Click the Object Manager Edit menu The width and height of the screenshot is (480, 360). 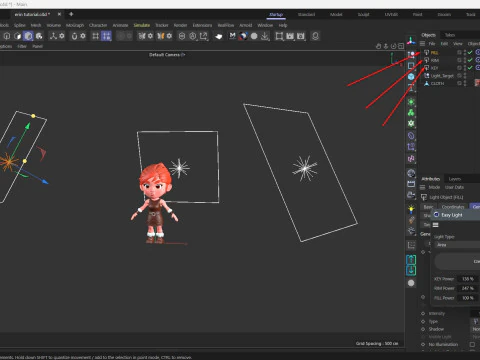click(x=444, y=44)
